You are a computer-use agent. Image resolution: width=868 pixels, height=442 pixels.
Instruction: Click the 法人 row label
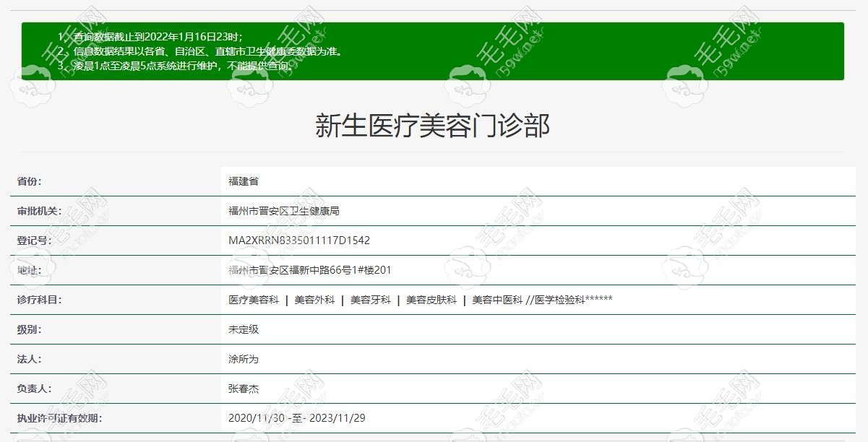(x=30, y=359)
